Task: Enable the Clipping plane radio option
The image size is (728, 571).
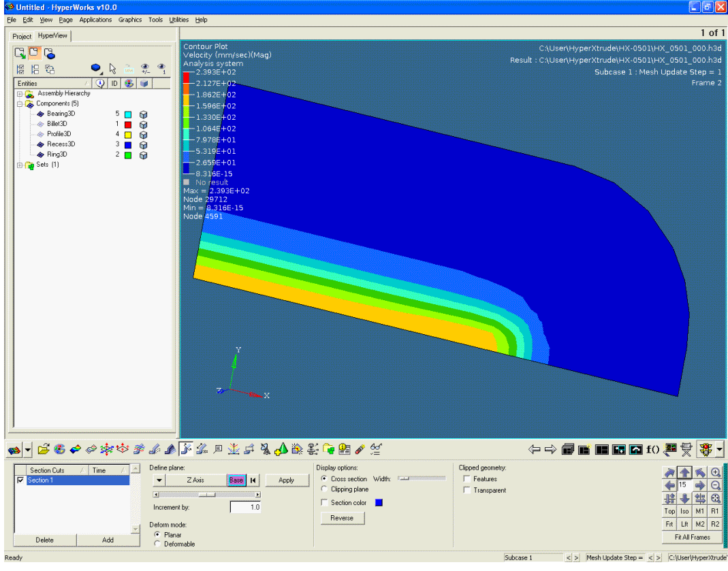Action: pyautogui.click(x=324, y=489)
